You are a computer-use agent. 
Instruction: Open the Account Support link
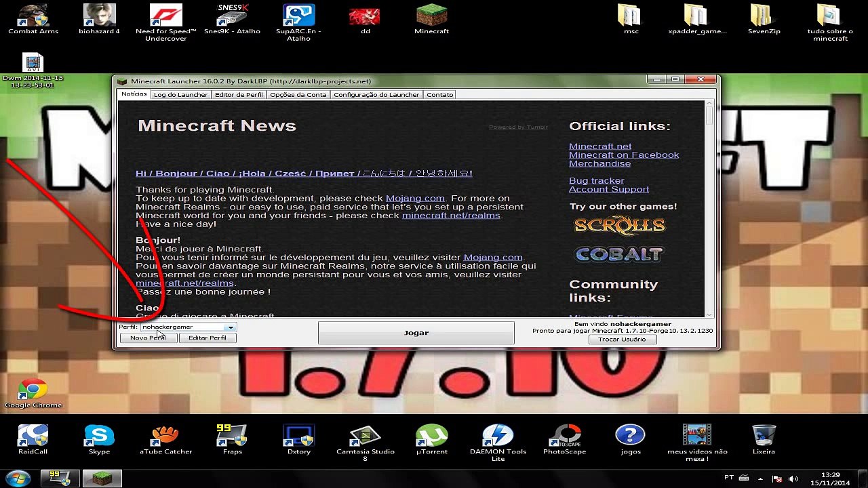(609, 189)
